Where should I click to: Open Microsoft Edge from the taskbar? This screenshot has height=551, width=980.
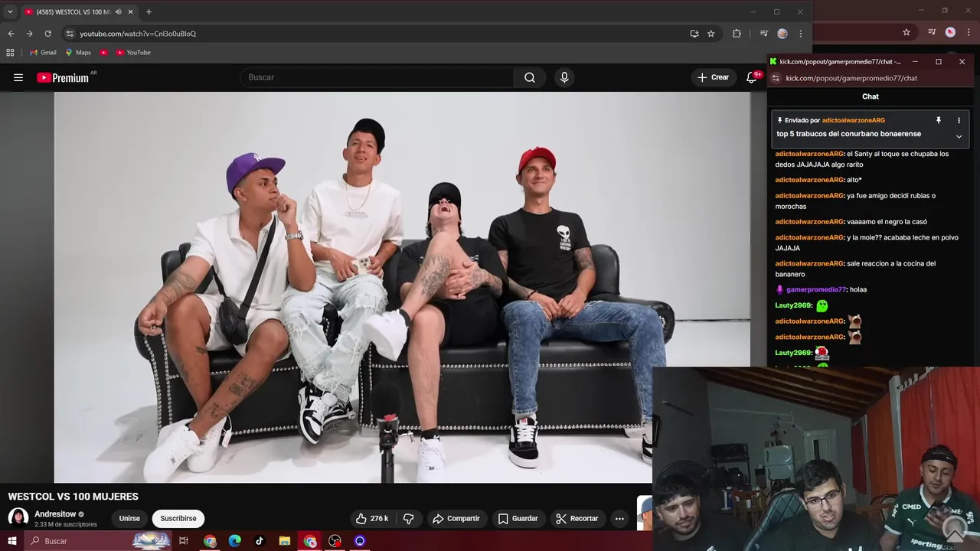click(x=235, y=541)
